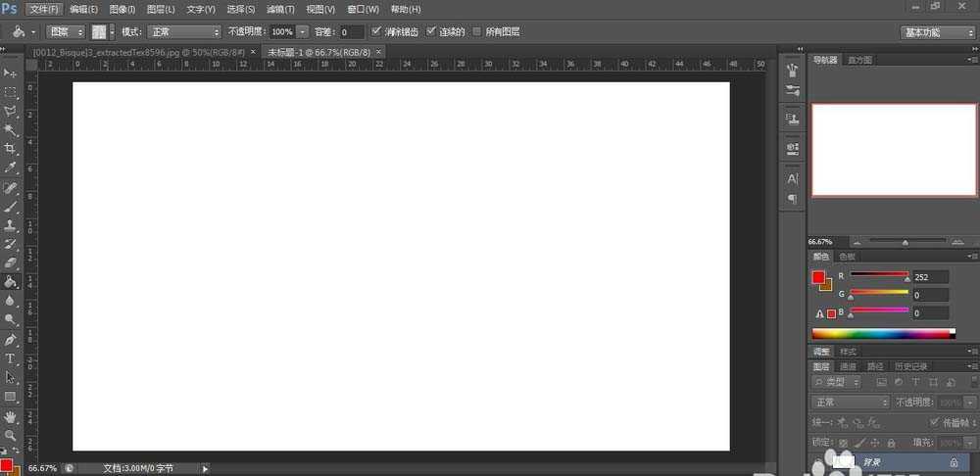Open the 模式 blend mode dropdown

coord(183,32)
